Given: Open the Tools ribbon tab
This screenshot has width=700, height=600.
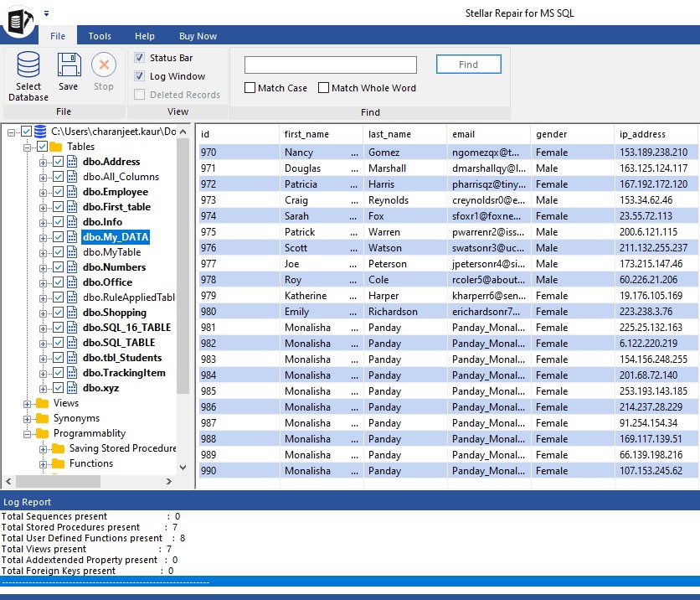Looking at the screenshot, I should [100, 36].
